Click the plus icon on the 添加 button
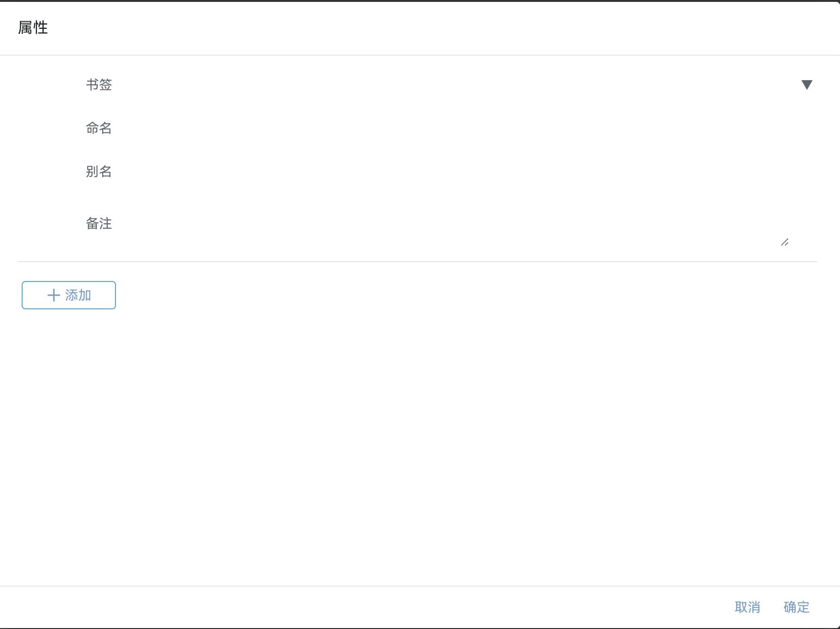Image resolution: width=840 pixels, height=629 pixels. coord(53,295)
